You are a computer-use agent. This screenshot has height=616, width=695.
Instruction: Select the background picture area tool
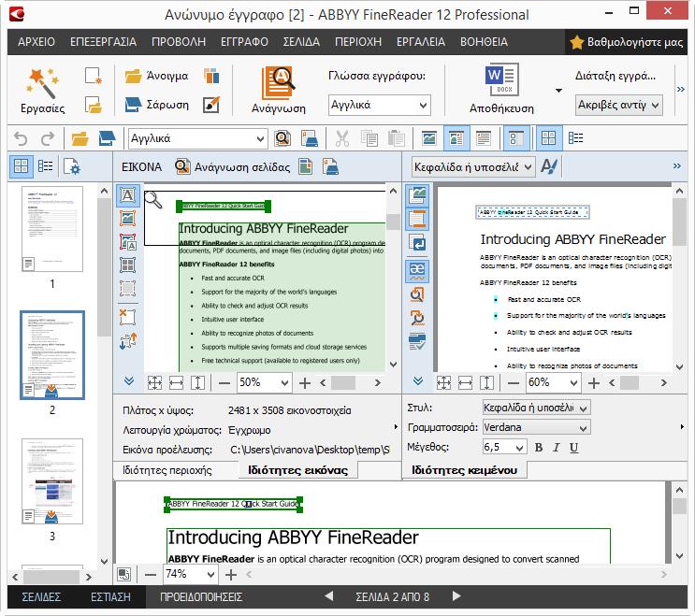tap(127, 242)
